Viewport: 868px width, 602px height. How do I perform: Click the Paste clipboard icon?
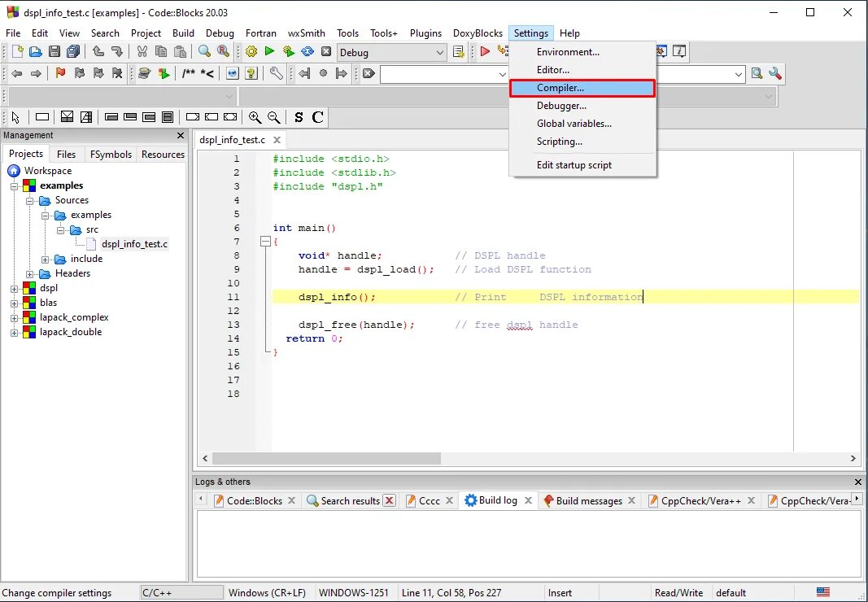pyautogui.click(x=179, y=51)
